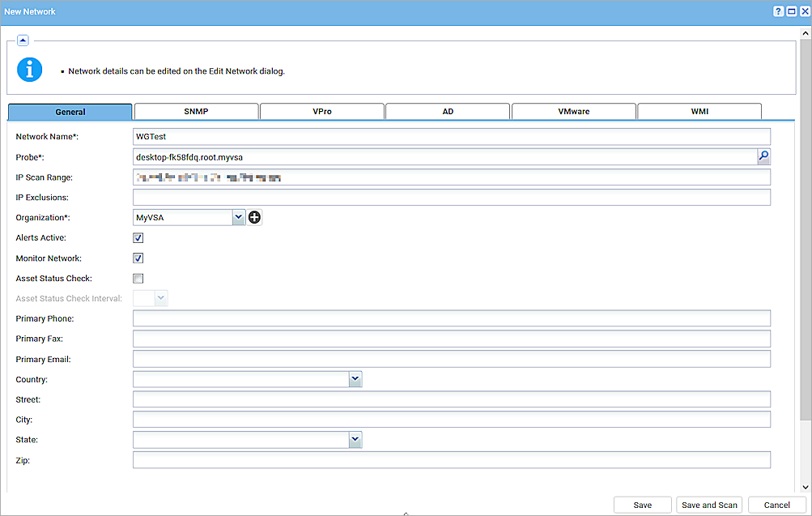This screenshot has width=812, height=516.
Task: Click the information icon in the notice panel
Action: pos(29,70)
